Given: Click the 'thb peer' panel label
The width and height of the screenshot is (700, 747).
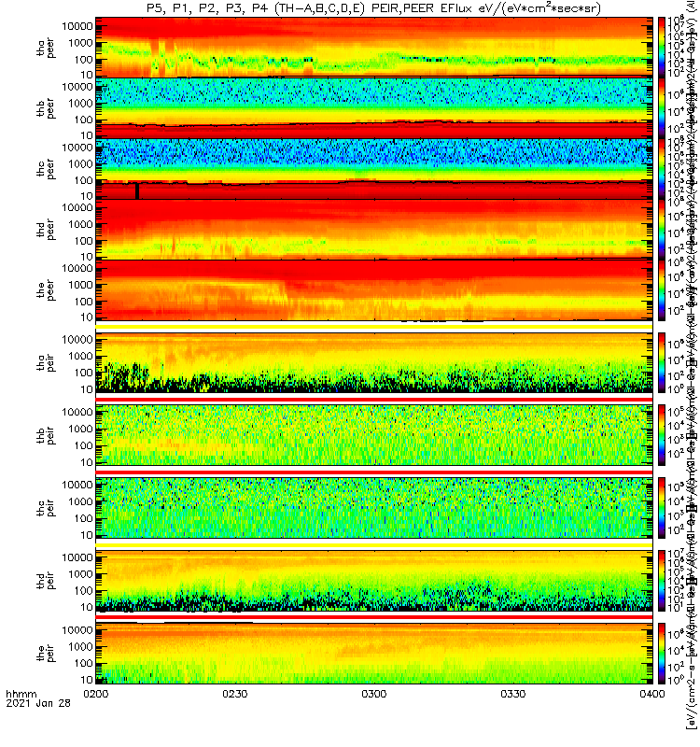Looking at the screenshot, I should pyautogui.click(x=46, y=108).
